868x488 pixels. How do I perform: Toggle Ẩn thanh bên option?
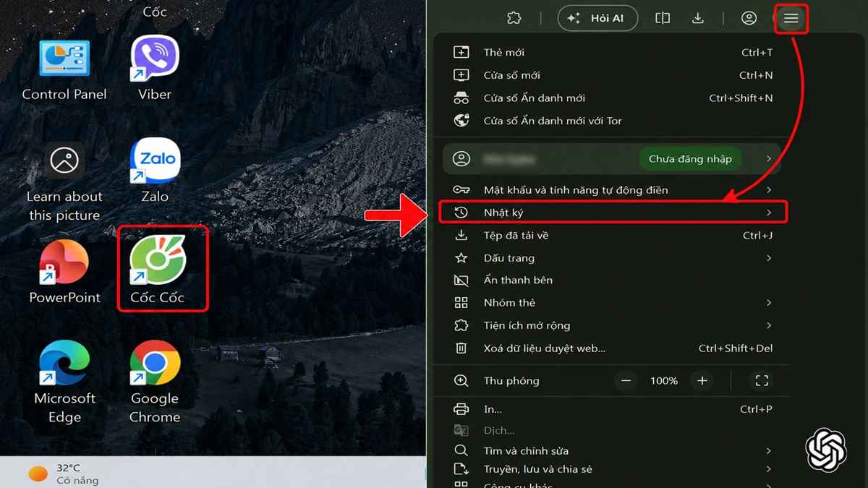613,280
